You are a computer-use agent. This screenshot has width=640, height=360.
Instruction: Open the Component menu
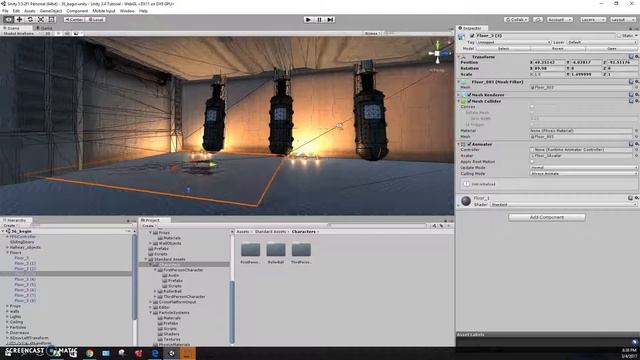[77, 11]
